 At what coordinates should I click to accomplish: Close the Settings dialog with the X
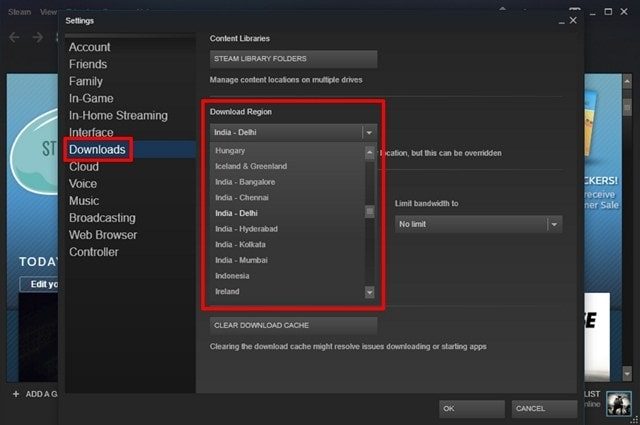tap(573, 20)
